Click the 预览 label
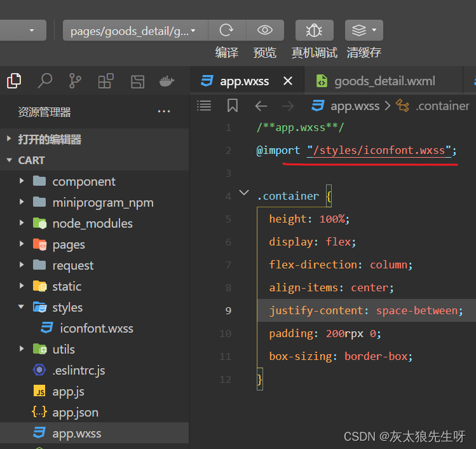The width and height of the screenshot is (476, 449). click(265, 53)
